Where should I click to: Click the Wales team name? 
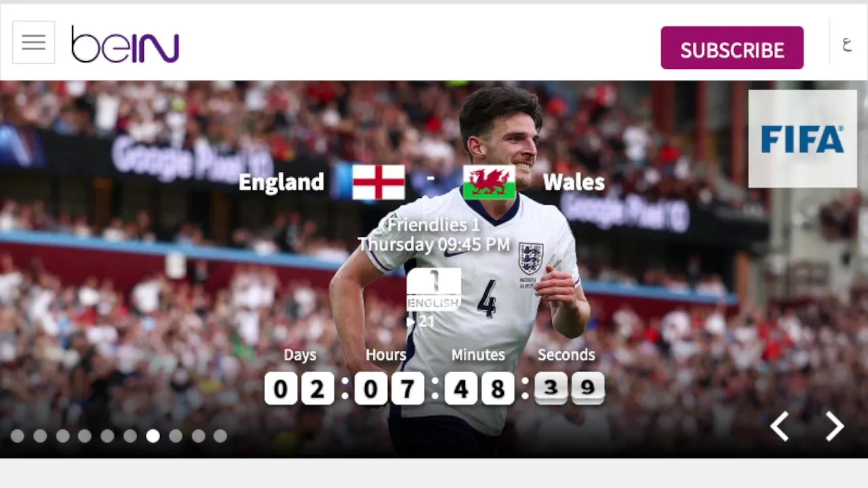(574, 182)
